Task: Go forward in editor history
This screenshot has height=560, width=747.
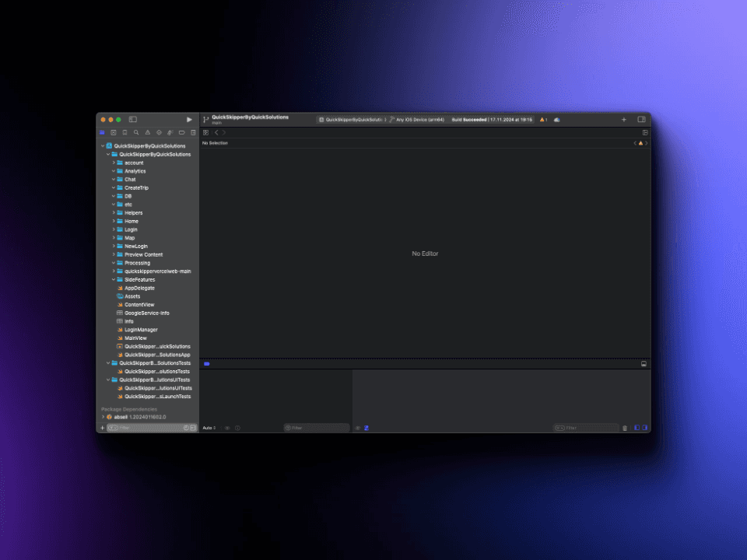Action: coord(224,133)
